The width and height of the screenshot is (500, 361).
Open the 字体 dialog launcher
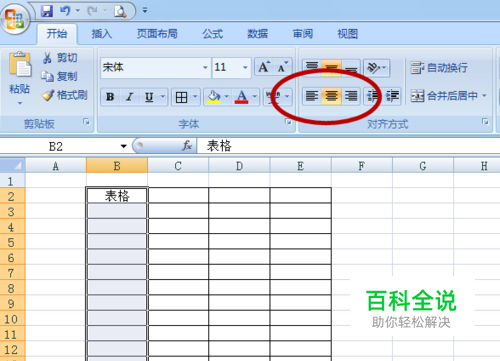point(288,122)
